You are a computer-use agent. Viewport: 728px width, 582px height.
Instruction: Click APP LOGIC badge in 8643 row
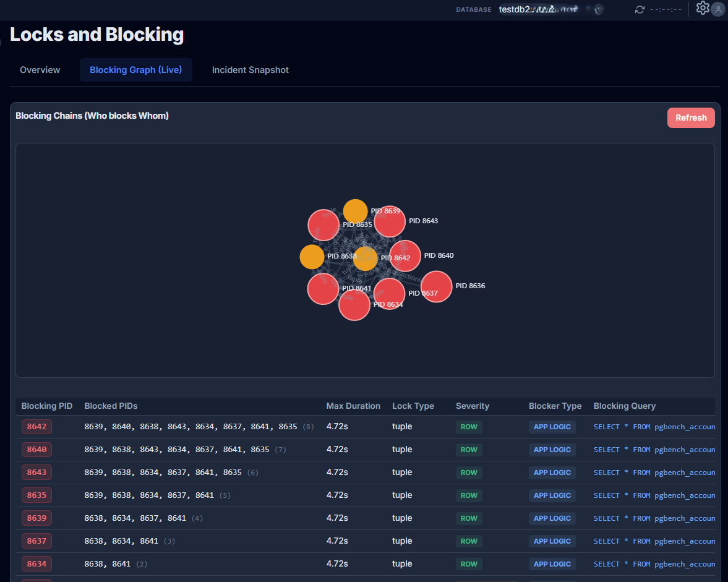(x=552, y=473)
